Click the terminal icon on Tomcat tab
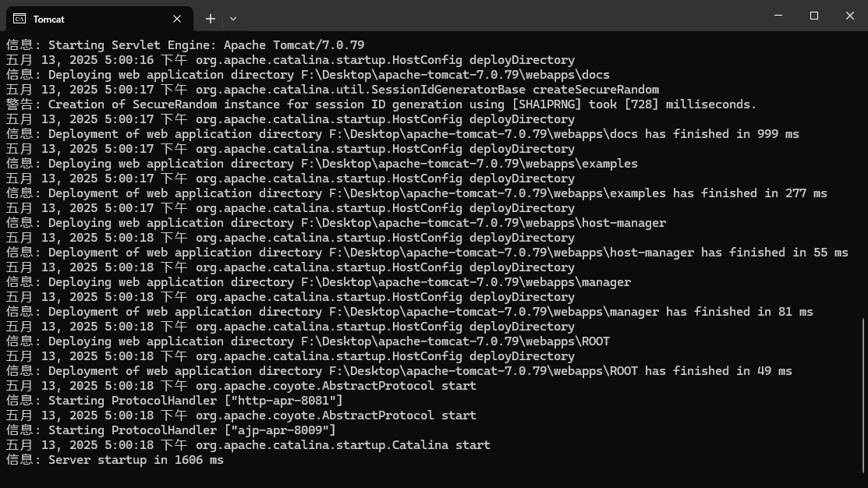The width and height of the screenshot is (868, 488). (19, 19)
